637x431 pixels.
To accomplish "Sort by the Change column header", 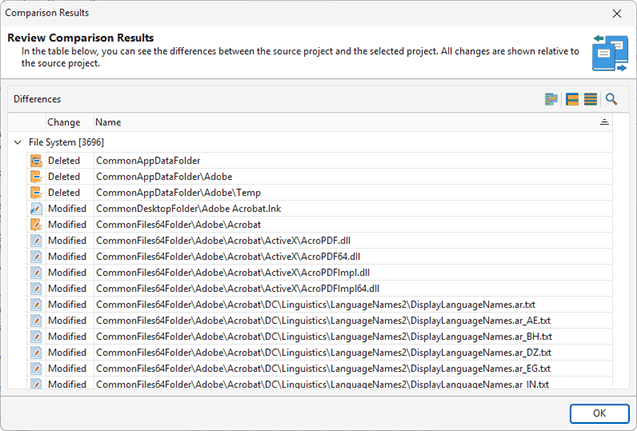I will point(63,122).
